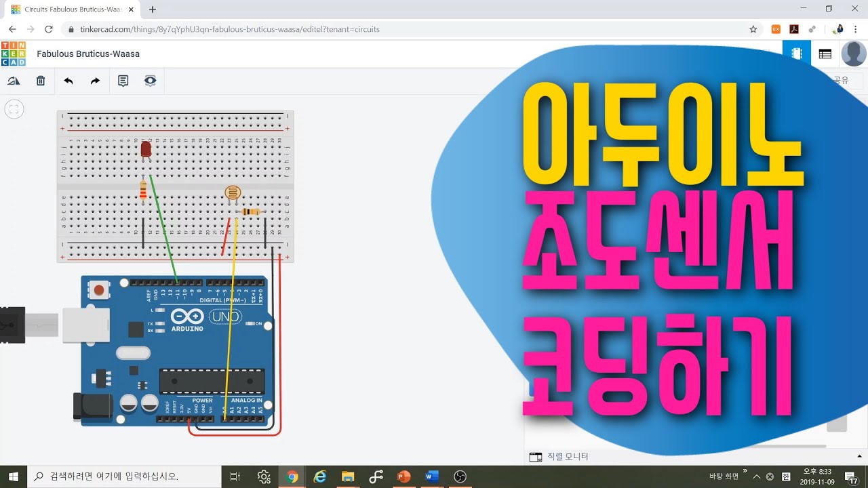Open the Chrome profile picture icon
Viewport: 868px width, 488px height.
pyautogui.click(x=838, y=29)
